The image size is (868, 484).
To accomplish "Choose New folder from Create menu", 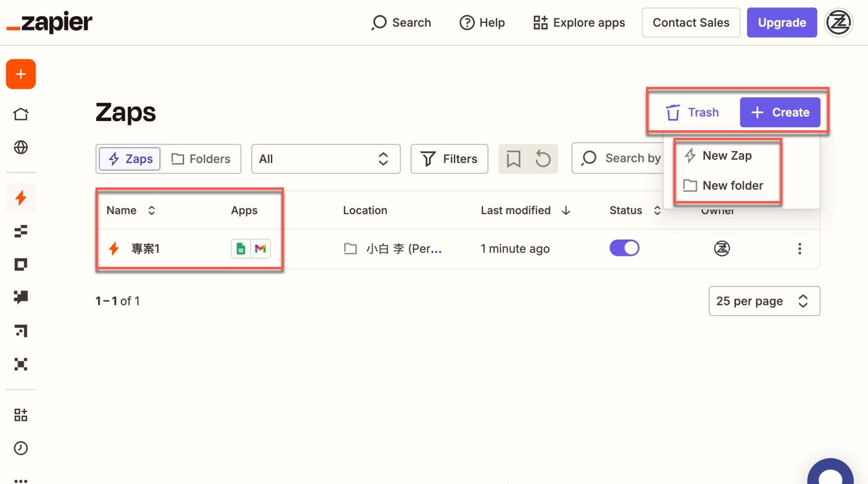I will pos(723,186).
